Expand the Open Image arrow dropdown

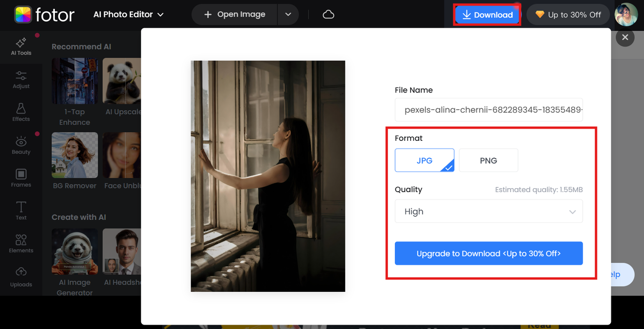(x=288, y=15)
